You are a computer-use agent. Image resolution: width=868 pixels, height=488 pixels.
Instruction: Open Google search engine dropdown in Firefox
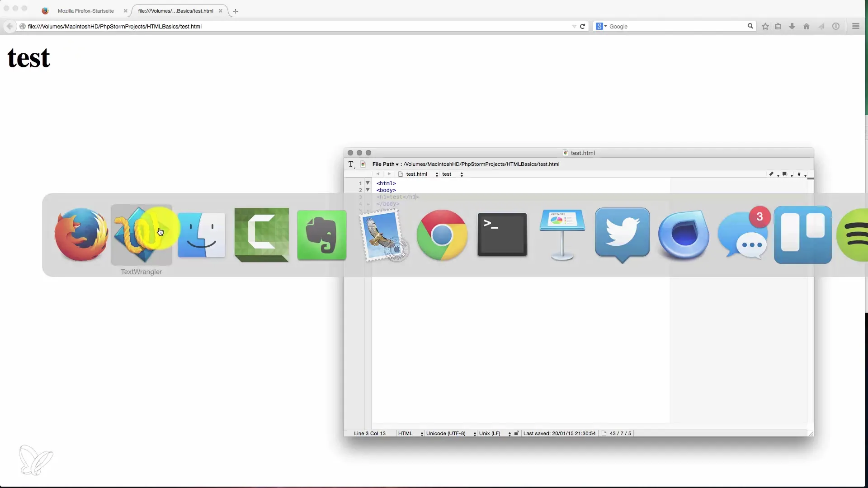601,26
